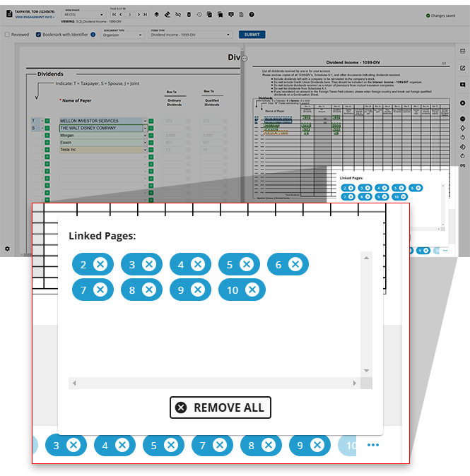
Task: Click green box right of Tesla Inc field
Action: [151, 150]
